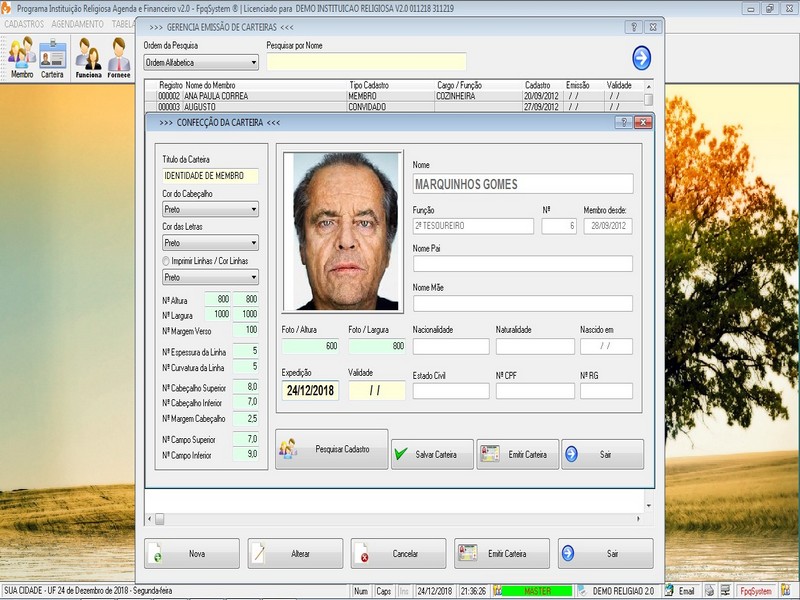Viewport: 800px width, 600px height.
Task: Click the Nº Curvatura da Linha field
Action: coord(245,367)
